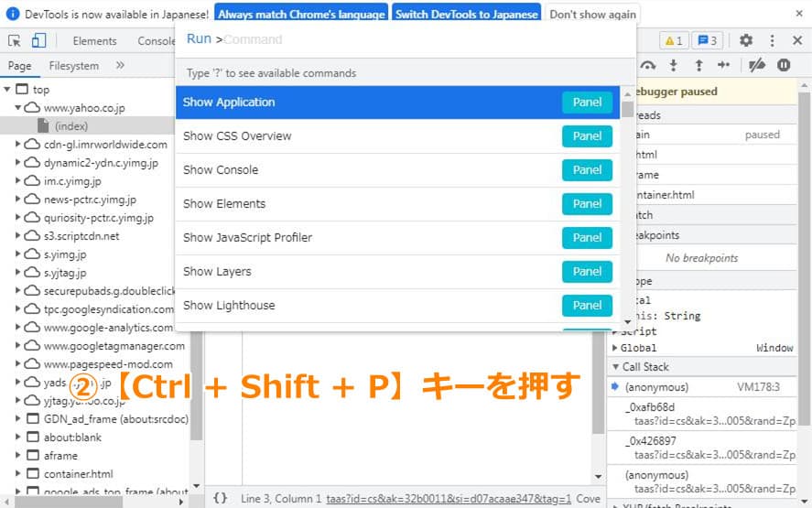The height and width of the screenshot is (508, 812).
Task: Select Show Console command
Action: (397, 170)
